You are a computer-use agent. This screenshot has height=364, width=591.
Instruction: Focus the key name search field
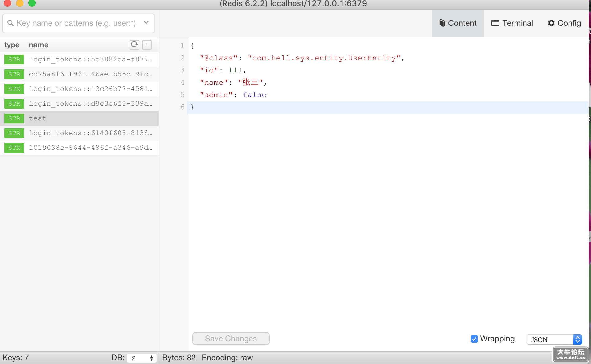[79, 23]
